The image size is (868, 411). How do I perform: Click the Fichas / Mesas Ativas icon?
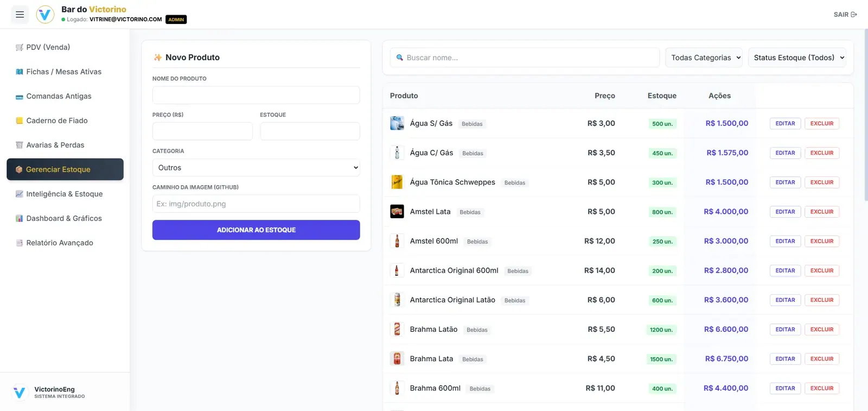pos(20,72)
